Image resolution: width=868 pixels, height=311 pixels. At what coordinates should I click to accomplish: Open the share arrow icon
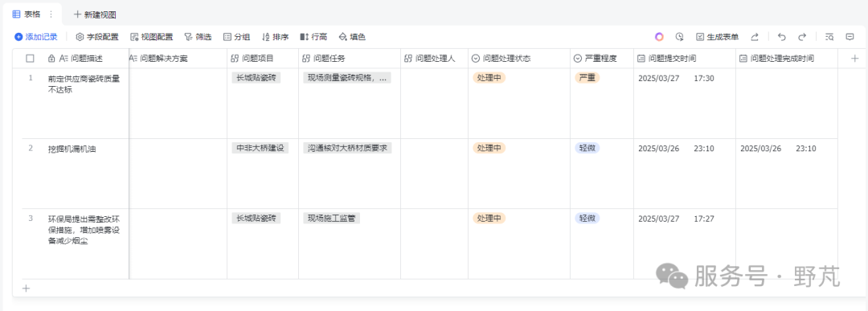tap(755, 37)
